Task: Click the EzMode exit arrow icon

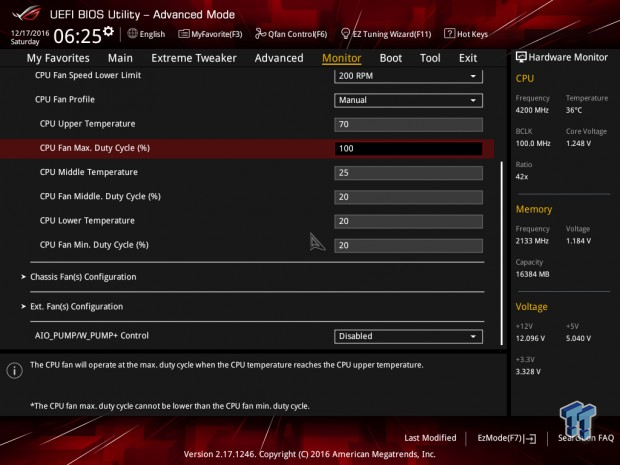Action: pyautogui.click(x=530, y=439)
